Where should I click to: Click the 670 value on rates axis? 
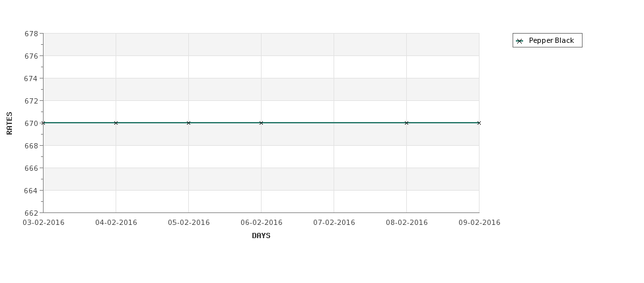(31, 123)
